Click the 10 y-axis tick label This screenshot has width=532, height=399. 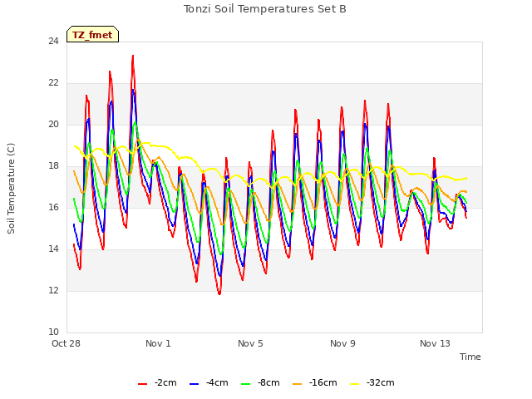point(53,332)
